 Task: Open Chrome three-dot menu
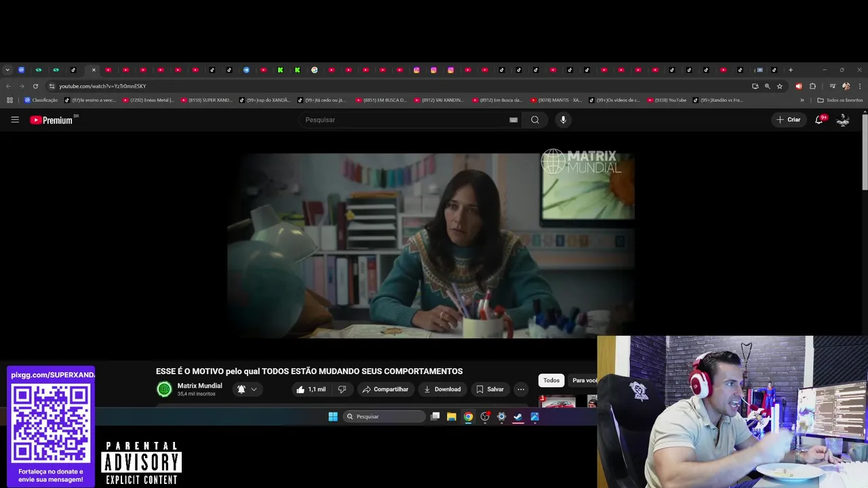pyautogui.click(x=860, y=87)
